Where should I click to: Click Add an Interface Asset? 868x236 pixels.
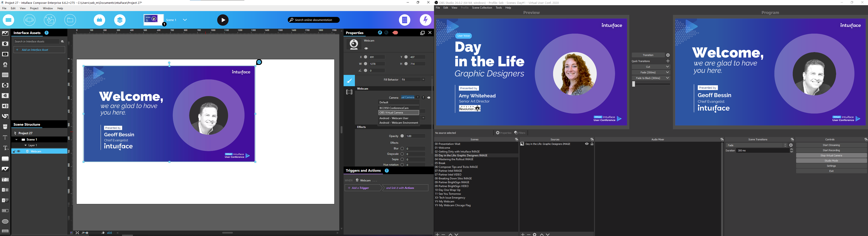point(39,50)
